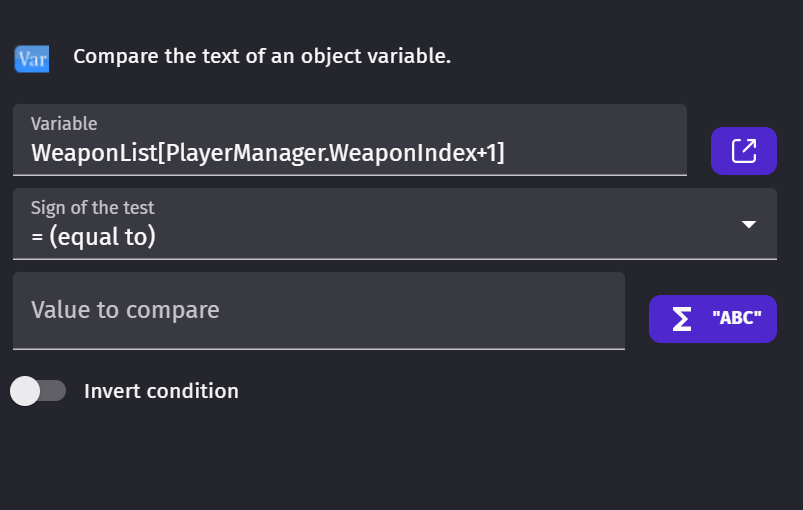Focus the Value to compare field
The image size is (803, 510).
(x=319, y=311)
